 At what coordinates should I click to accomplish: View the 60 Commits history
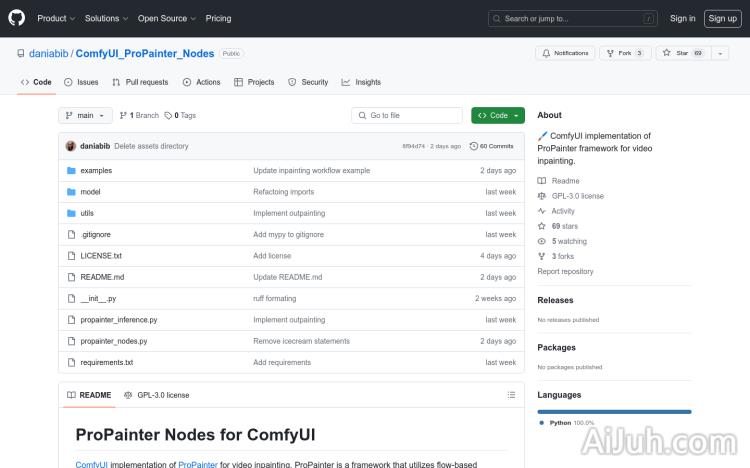click(x=492, y=146)
